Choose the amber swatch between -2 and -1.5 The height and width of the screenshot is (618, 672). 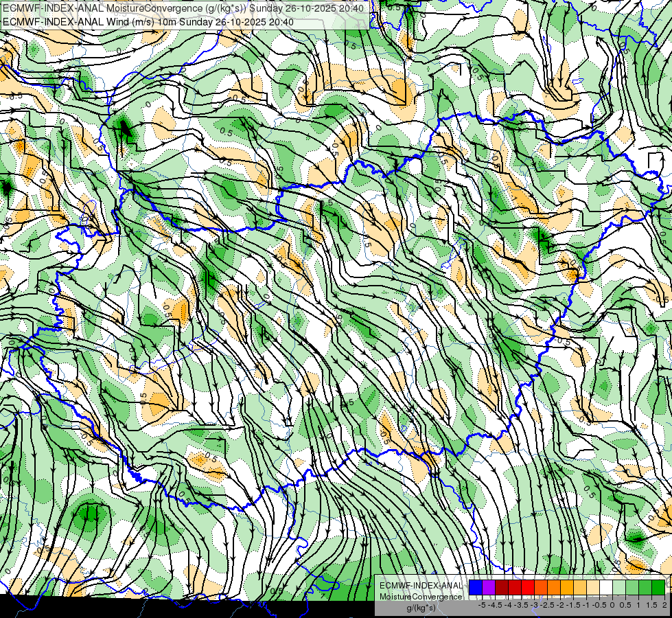(x=567, y=587)
